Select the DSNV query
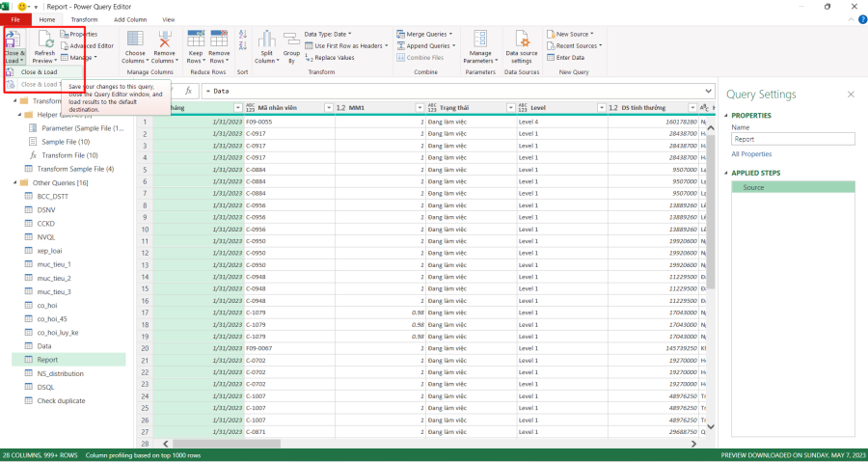 (46, 210)
